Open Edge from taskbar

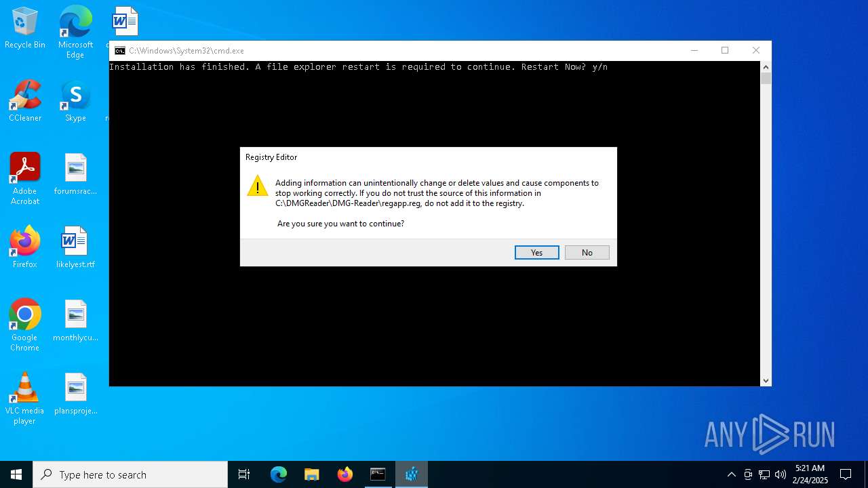pyautogui.click(x=279, y=474)
